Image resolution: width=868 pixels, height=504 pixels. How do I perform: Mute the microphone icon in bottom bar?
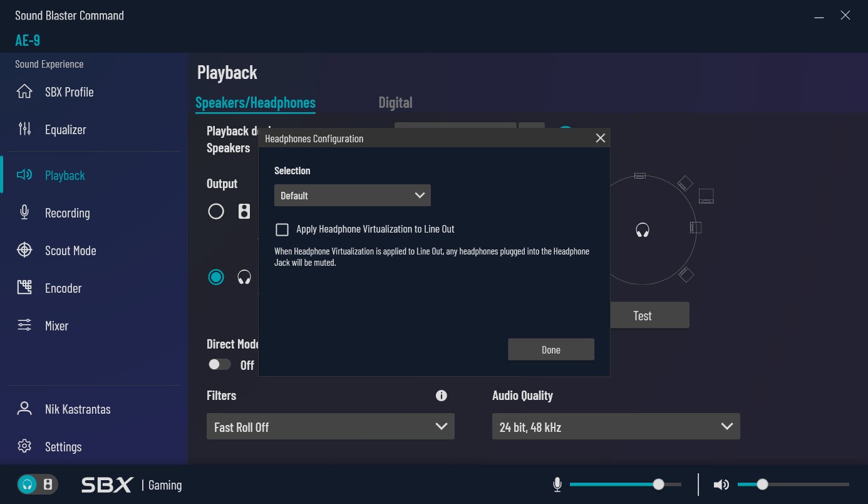[x=557, y=485]
